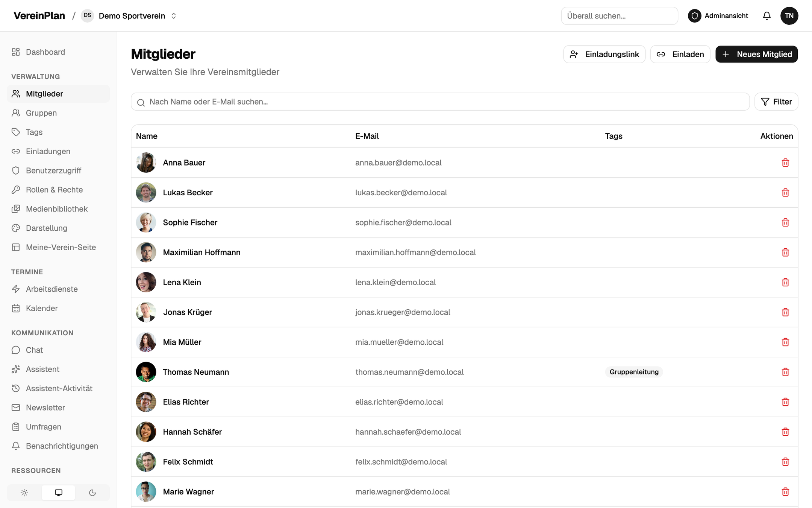
Task: Click the Einladungslink button
Action: click(604, 54)
